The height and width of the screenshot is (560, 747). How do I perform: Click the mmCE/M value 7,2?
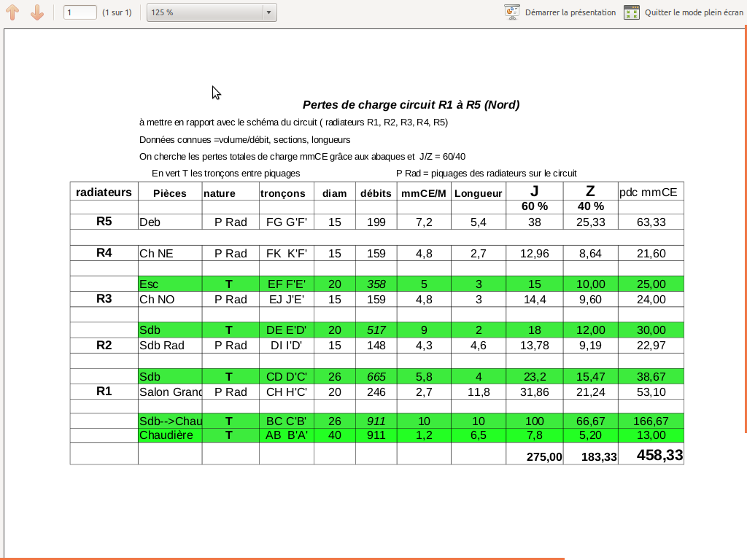[424, 222]
